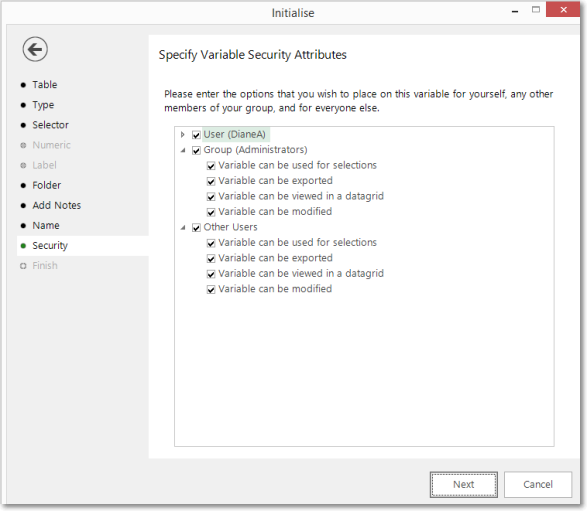The height and width of the screenshot is (511, 587).
Task: Go to the Table step
Action: (x=45, y=85)
